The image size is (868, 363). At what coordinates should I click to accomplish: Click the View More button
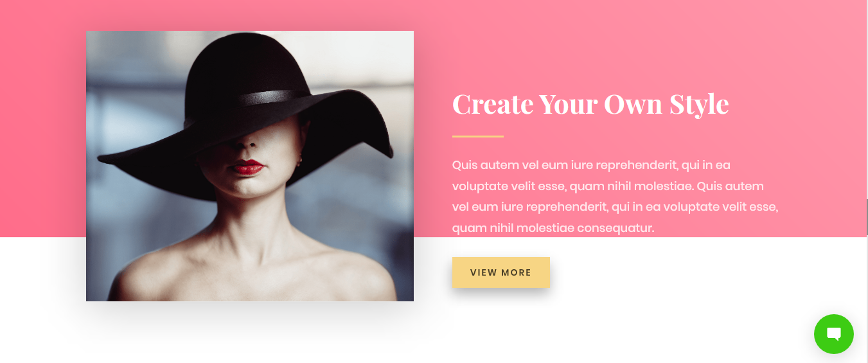[x=500, y=272]
